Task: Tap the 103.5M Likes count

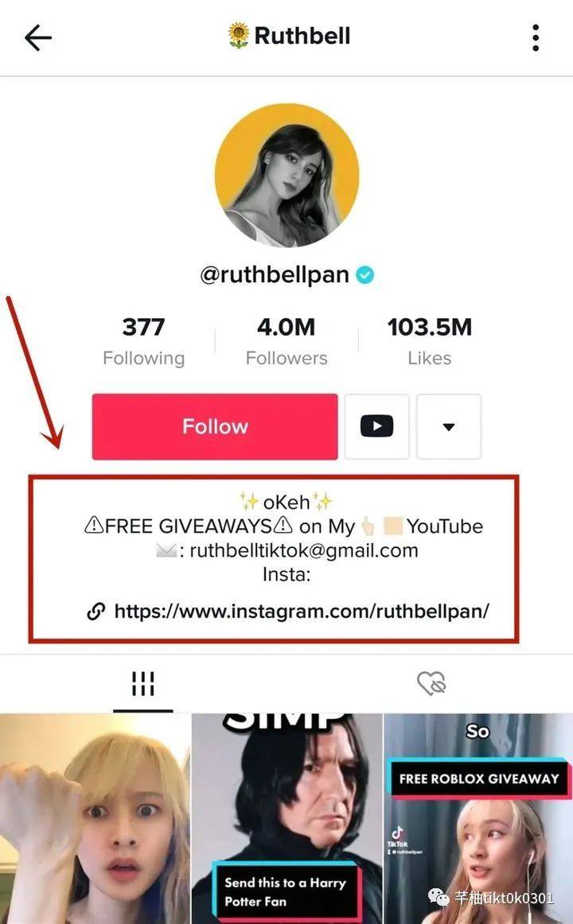Action: 430,341
